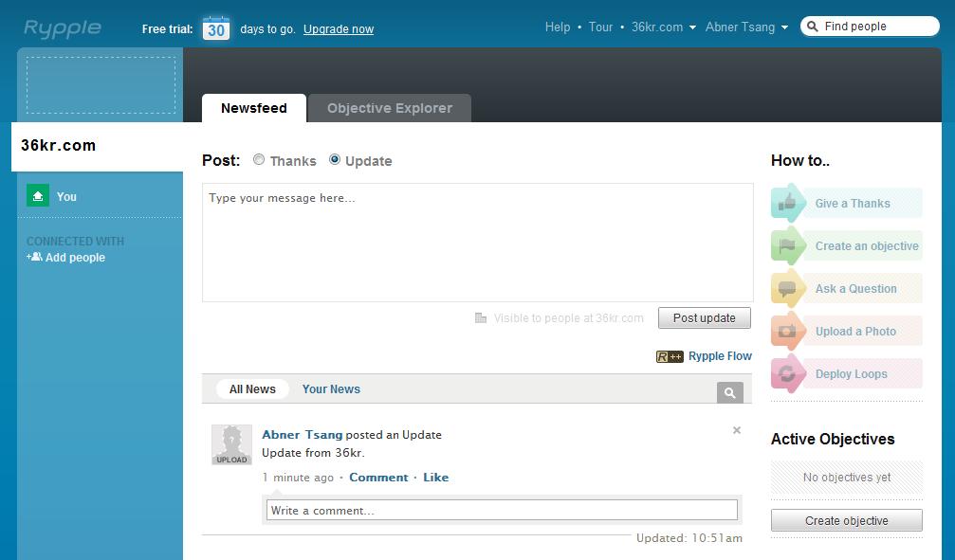This screenshot has height=560, width=955.
Task: Switch to the Objective Explorer tab
Action: (390, 108)
